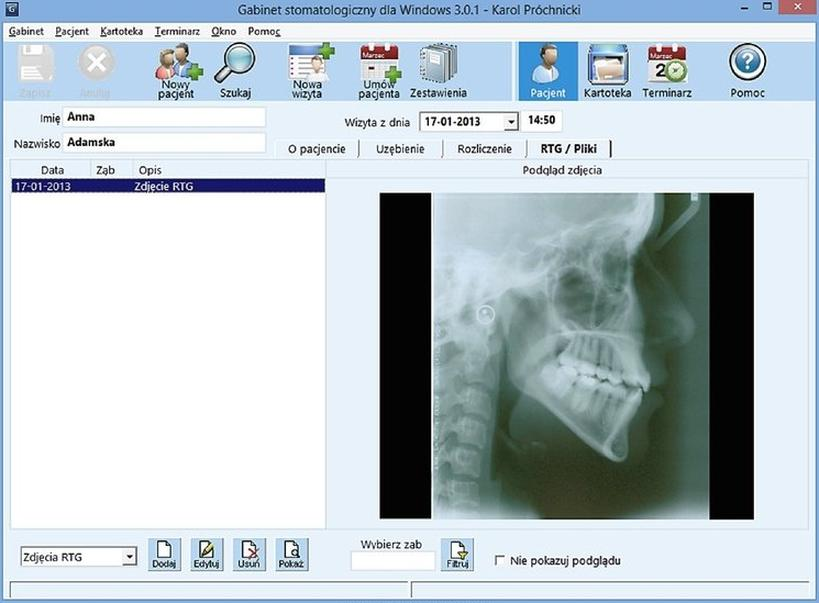
Task: Select the 17-01-2013 Zdjęcie RTG row
Action: coord(168,186)
